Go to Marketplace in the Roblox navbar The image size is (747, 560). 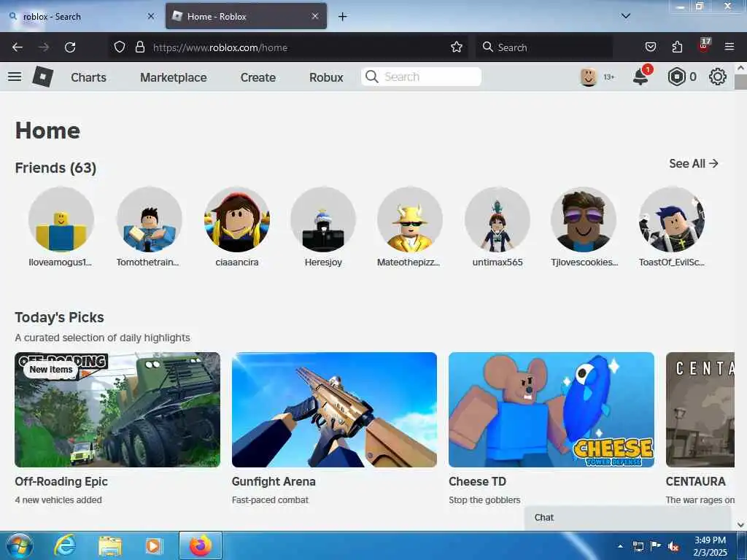click(x=174, y=77)
